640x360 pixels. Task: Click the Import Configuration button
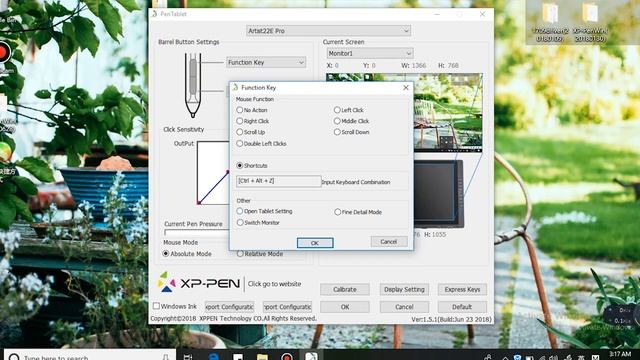click(287, 307)
